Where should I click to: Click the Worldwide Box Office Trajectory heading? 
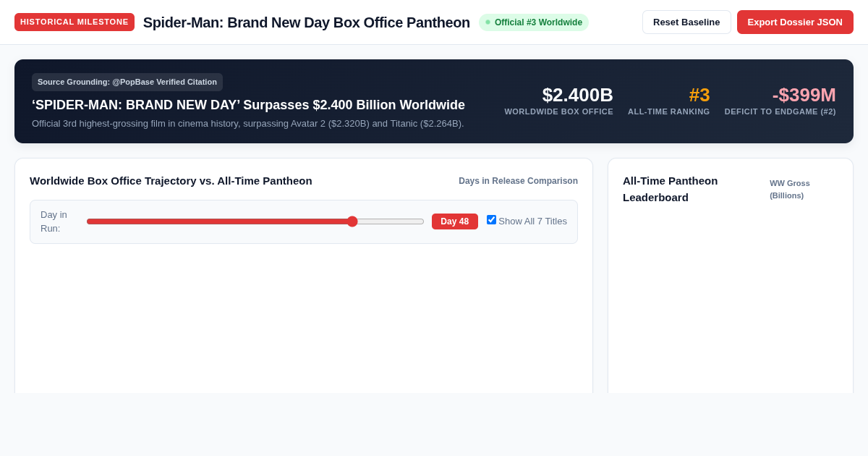[x=171, y=181]
